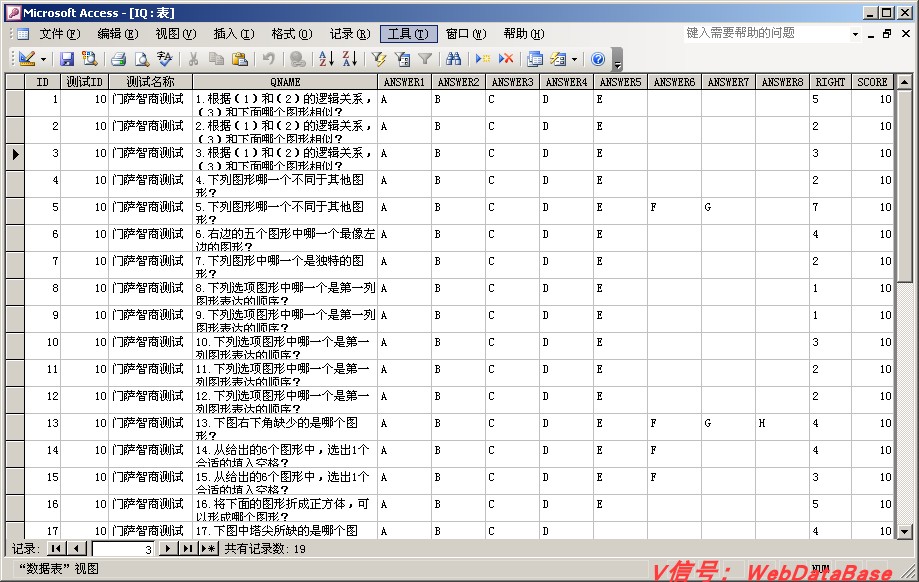
Task: Expand the help question box dropdown arrow
Action: coord(856,34)
